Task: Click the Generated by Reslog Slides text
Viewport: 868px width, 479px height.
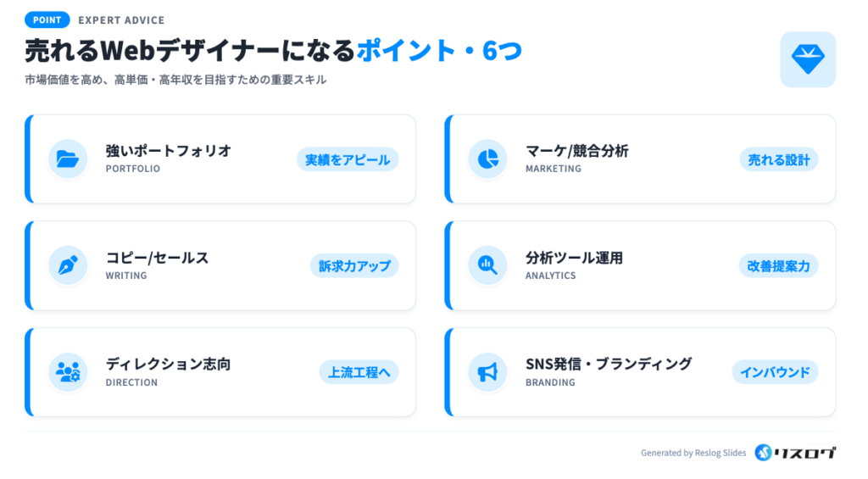Action: [x=693, y=454]
